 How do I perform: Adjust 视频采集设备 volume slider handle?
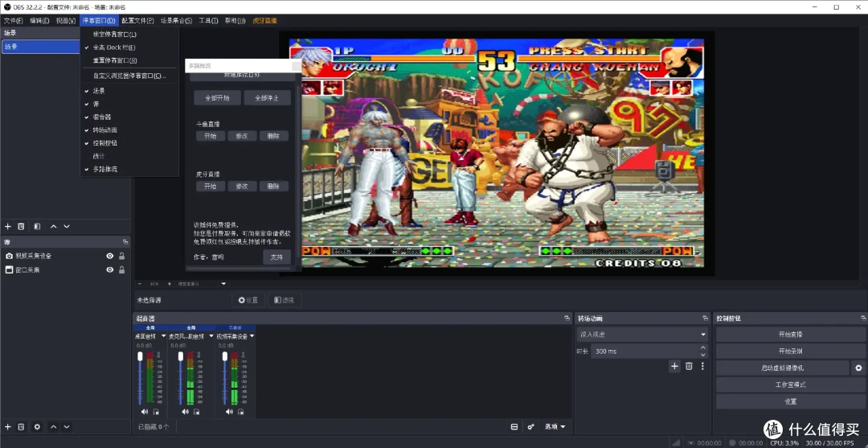click(225, 356)
